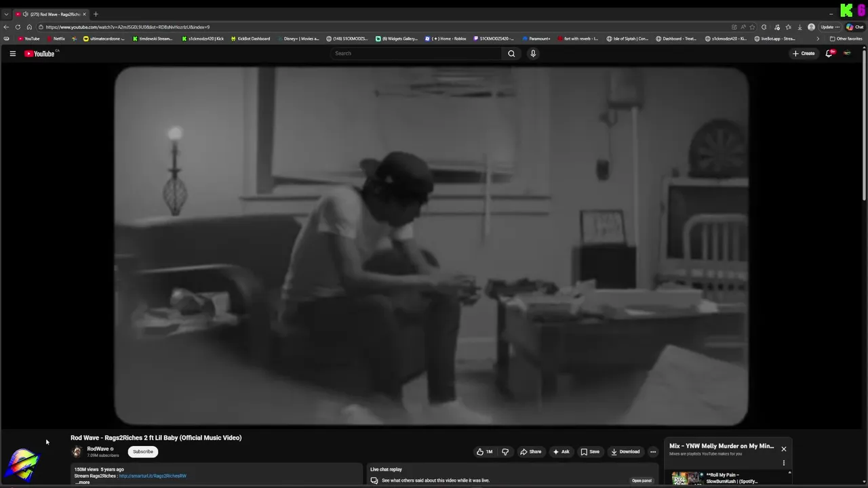Open the Disney+ Movies bookmark
868x488 pixels.
click(x=298, y=39)
